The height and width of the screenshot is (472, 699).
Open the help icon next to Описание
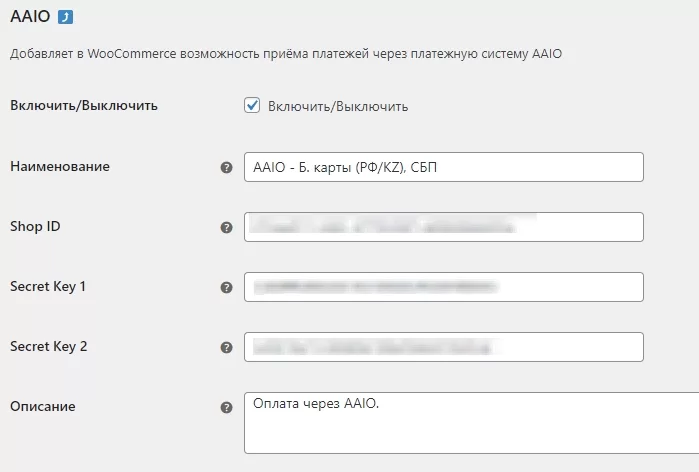click(x=226, y=407)
